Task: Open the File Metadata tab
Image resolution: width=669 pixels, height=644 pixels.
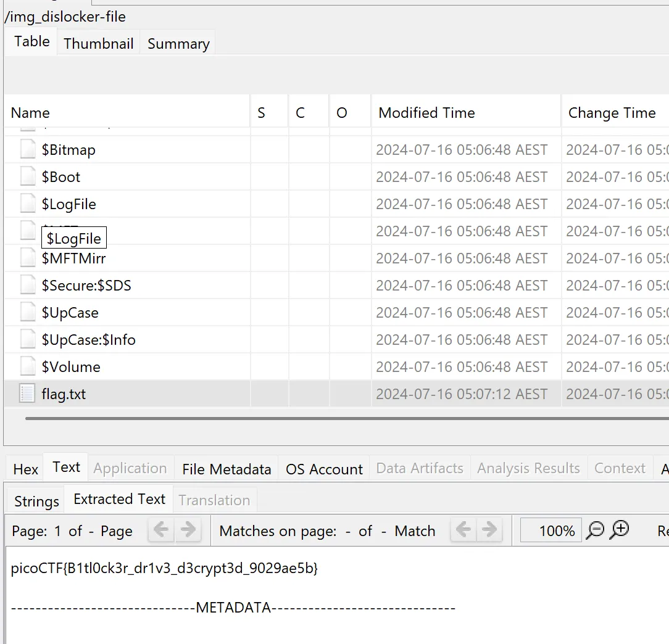Action: pos(226,469)
